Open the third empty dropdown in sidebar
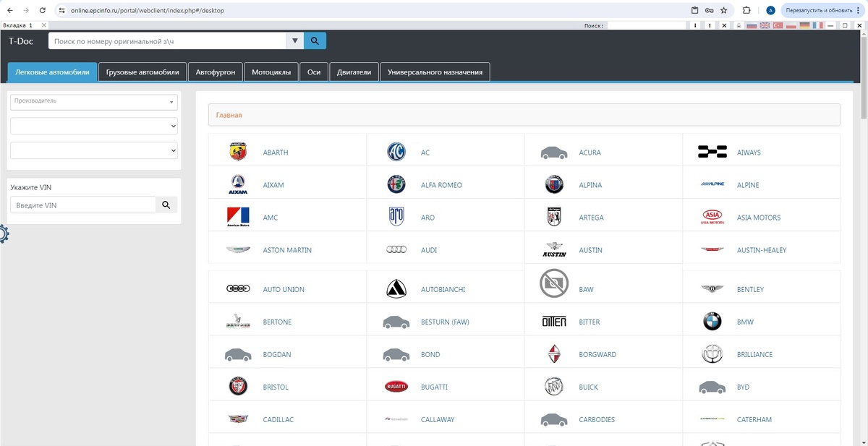Screen dimensions: 868x446 pos(94,150)
